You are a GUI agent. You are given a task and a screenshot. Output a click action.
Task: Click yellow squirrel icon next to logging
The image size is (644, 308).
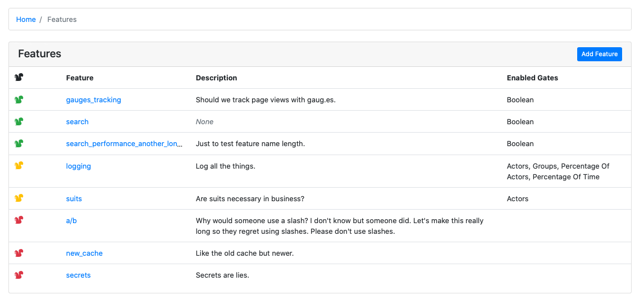[19, 166]
